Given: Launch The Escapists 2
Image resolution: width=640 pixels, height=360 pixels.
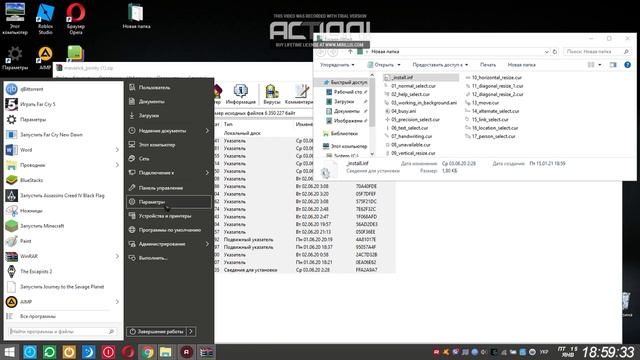Looking at the screenshot, I should click(x=63, y=271).
